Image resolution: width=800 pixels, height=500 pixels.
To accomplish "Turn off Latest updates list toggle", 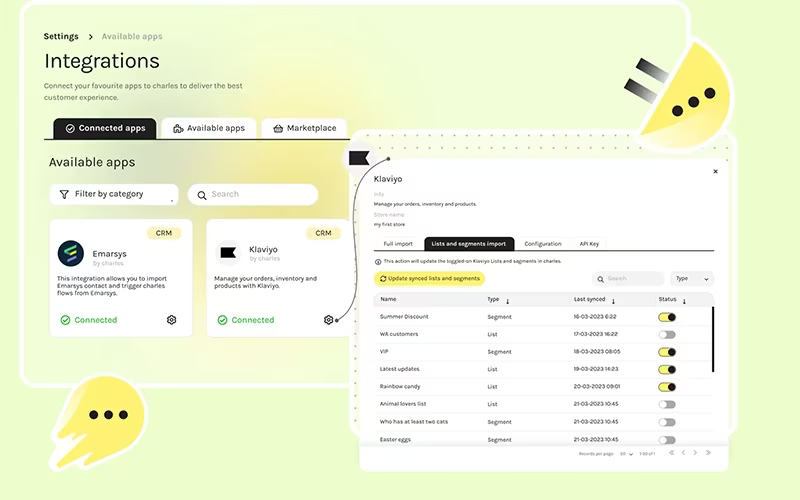I will point(667,369).
